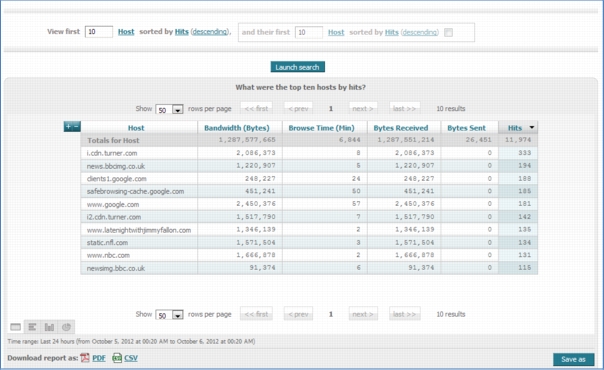Click the Launch search button

pyautogui.click(x=298, y=67)
